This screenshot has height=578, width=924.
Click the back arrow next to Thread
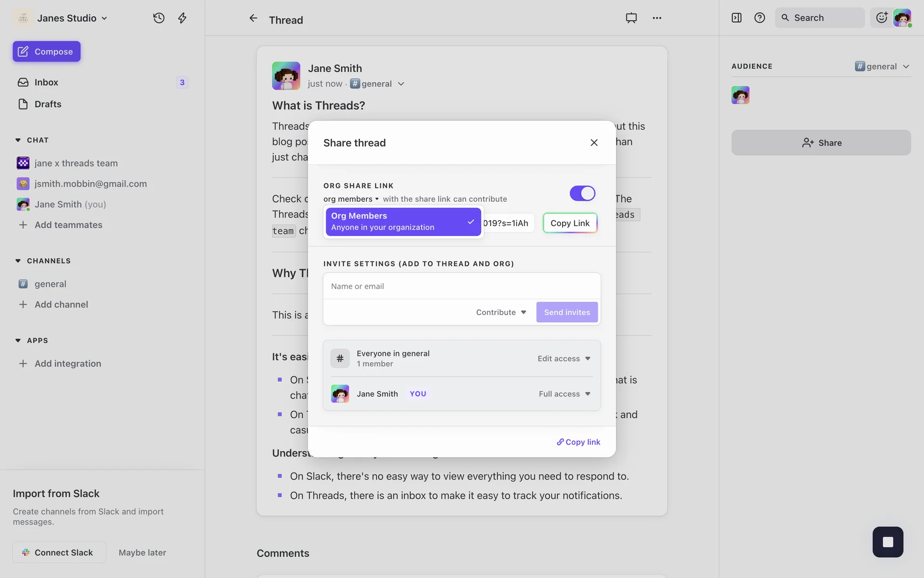point(253,18)
